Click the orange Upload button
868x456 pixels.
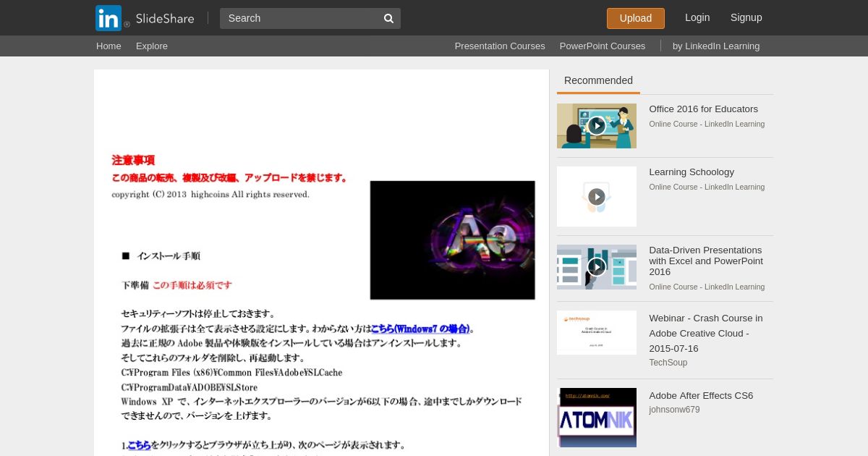636,18
